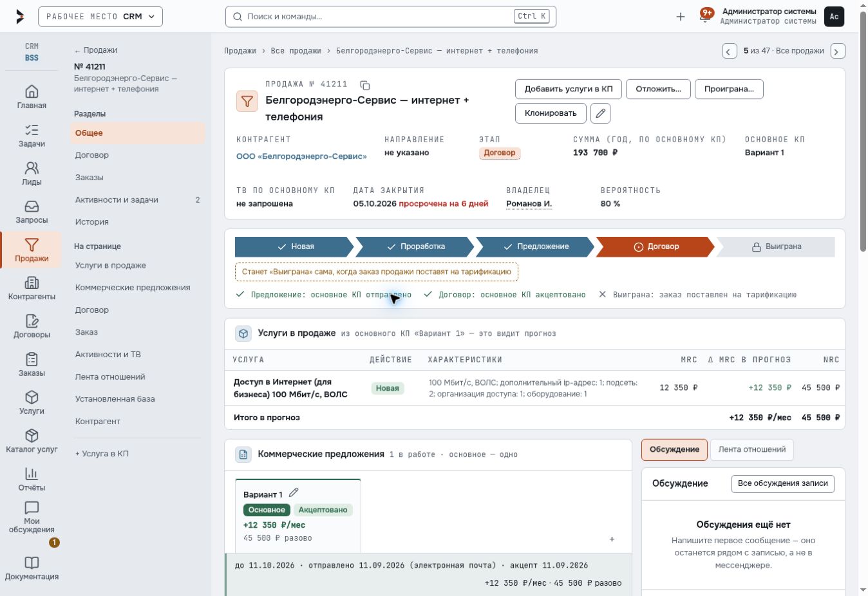
Task: Select Контрагенты in the sidebar
Action: point(32,288)
